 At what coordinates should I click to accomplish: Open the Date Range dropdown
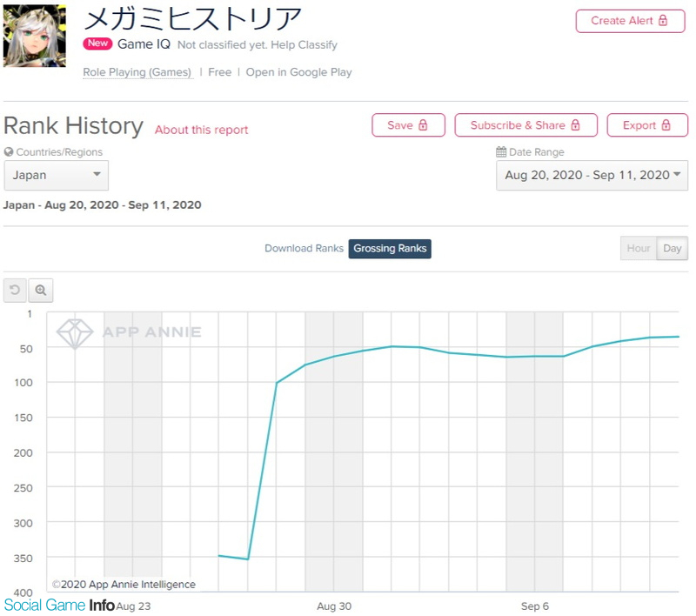click(x=592, y=175)
